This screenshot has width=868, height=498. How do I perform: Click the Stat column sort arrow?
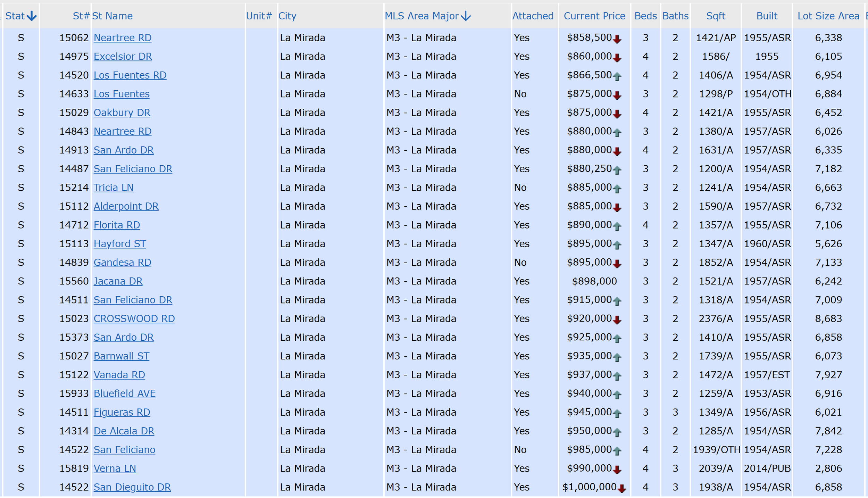[x=32, y=16]
